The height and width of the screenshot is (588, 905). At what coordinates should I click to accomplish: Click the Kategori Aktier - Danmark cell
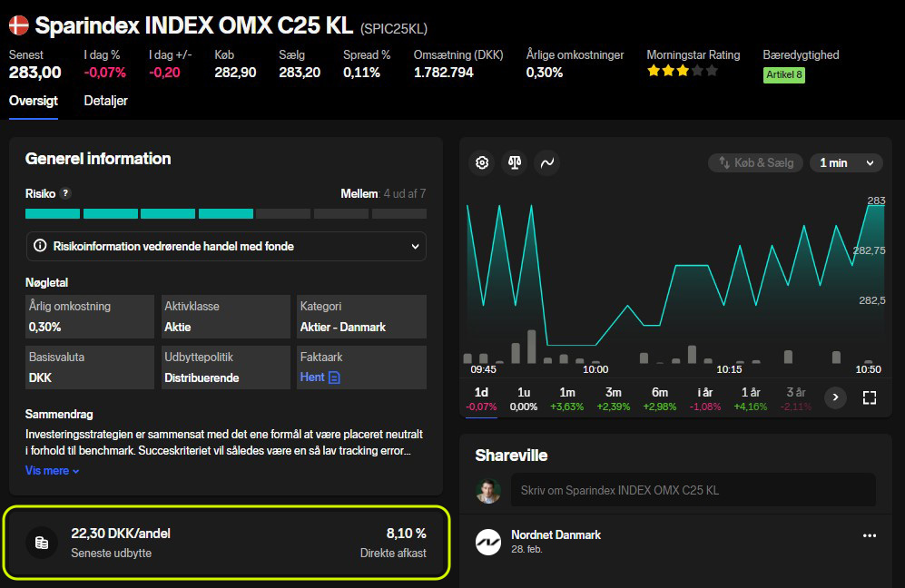click(x=361, y=317)
